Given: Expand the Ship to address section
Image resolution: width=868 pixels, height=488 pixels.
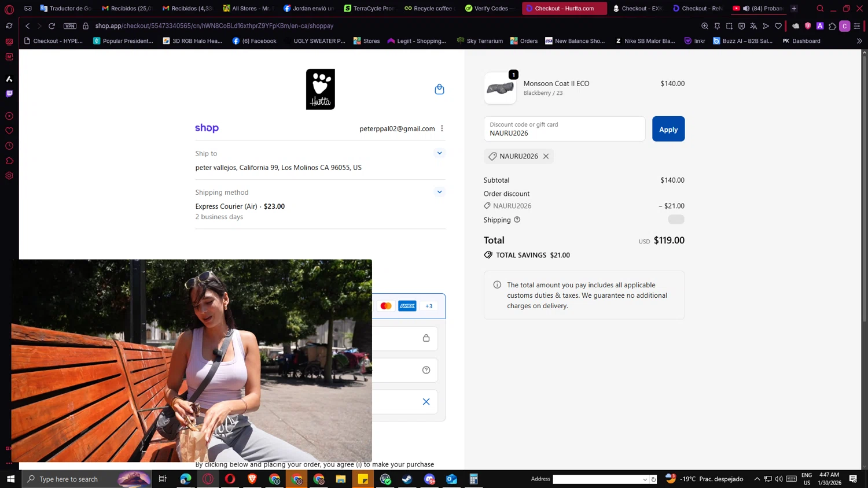Looking at the screenshot, I should point(439,153).
